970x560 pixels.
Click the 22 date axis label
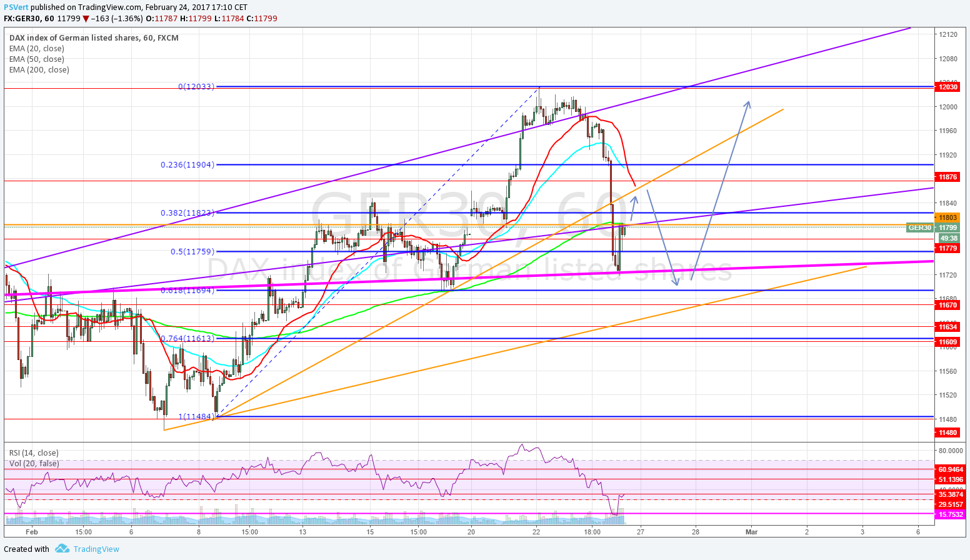click(536, 532)
